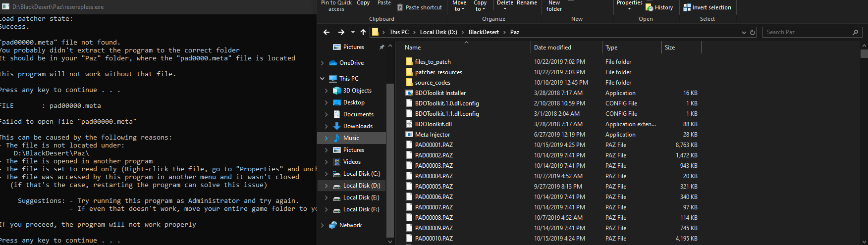Click the Forward navigation arrow
Screen dimensions: 868x245
tap(341, 32)
